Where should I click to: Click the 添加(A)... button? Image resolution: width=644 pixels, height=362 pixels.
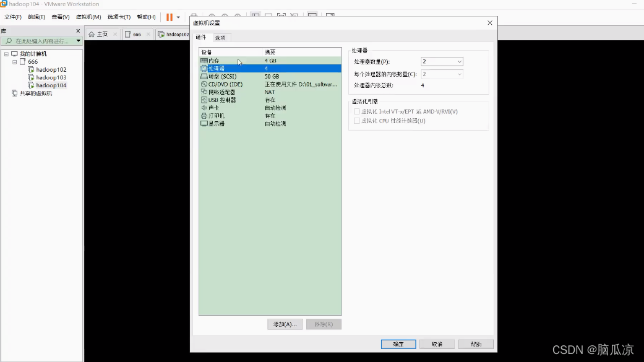click(x=285, y=324)
